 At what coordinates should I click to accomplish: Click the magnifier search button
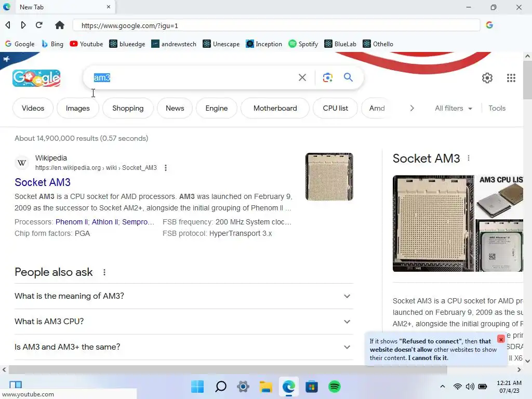[348, 77]
